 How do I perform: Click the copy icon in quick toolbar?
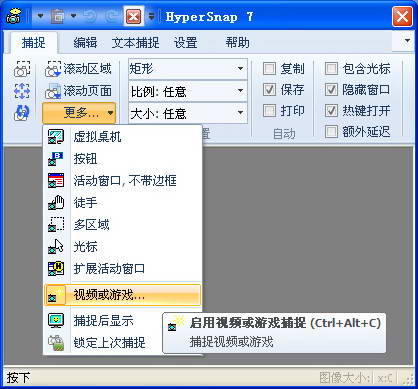point(57,16)
